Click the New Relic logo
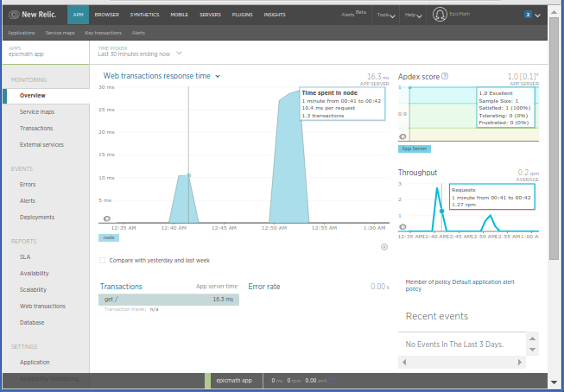This screenshot has width=564, height=392. point(32,15)
